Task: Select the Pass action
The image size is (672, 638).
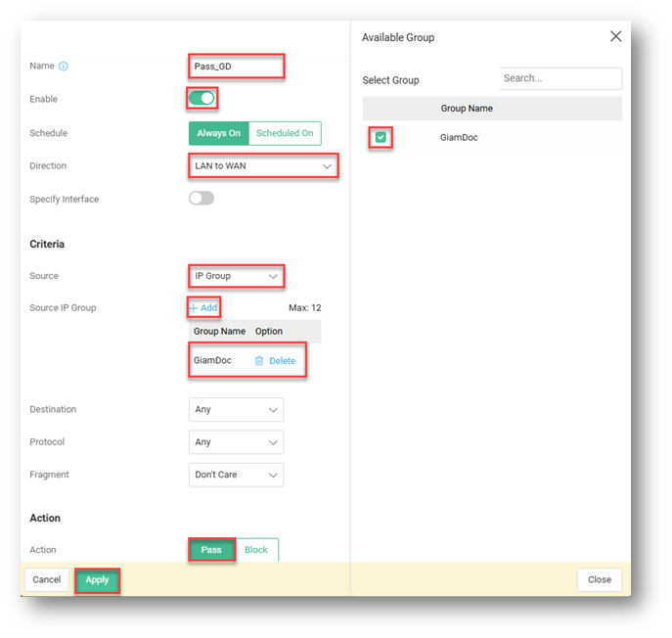Action: pos(211,550)
